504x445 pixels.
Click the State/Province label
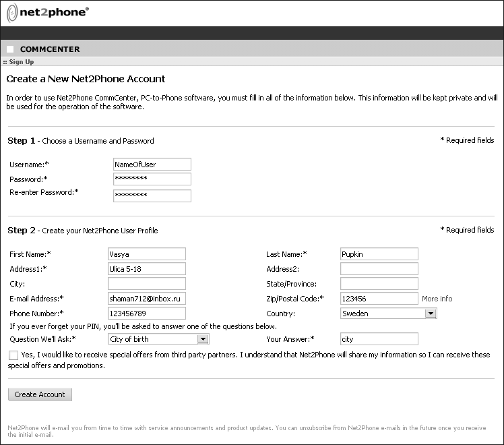click(x=291, y=285)
